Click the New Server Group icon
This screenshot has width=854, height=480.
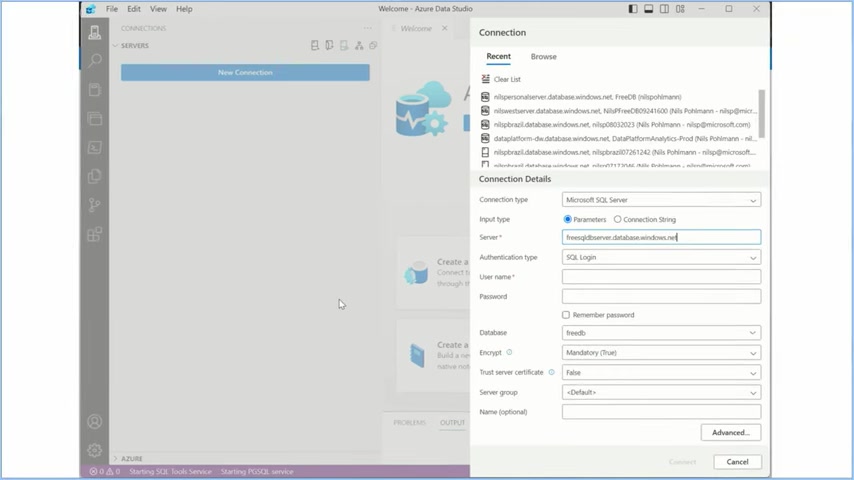click(330, 46)
